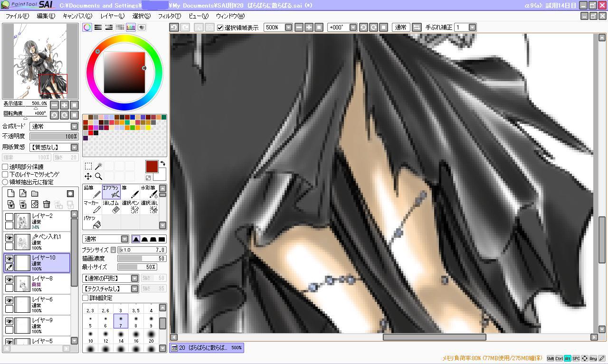608x364 pixels.
Task: Click the 通常 button in the toolbar
Action: pyautogui.click(x=400, y=28)
